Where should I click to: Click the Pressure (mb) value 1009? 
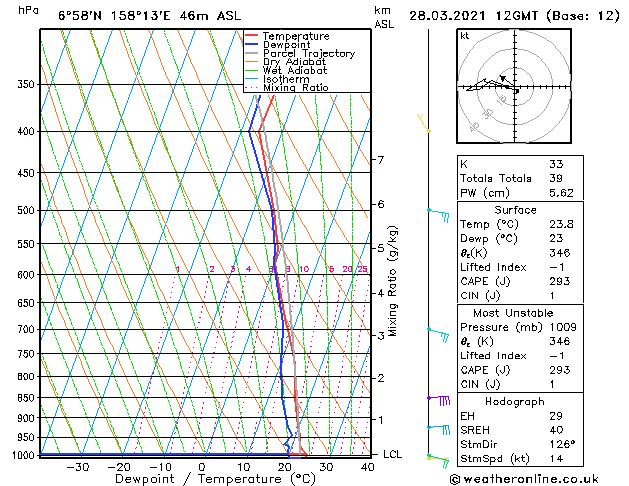(x=563, y=327)
